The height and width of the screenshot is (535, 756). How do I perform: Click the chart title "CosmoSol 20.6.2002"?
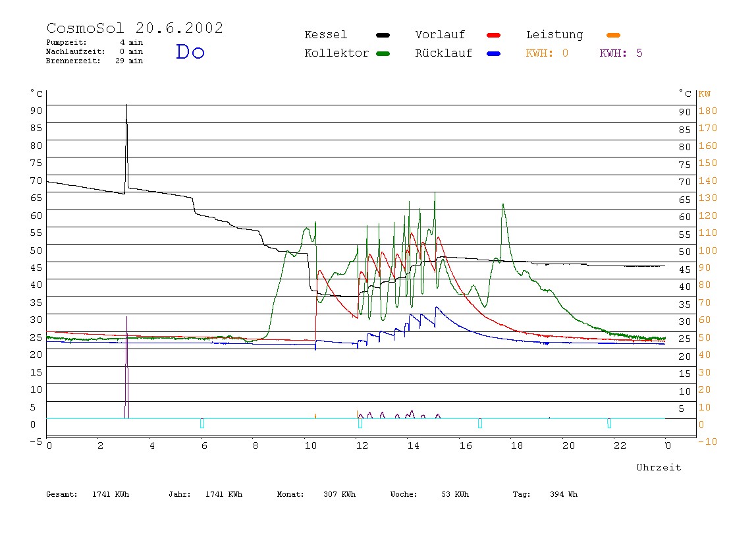click(x=134, y=28)
